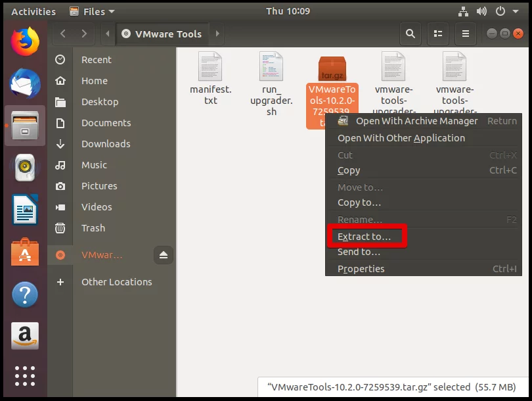
Task: Open the hamburger menu button
Action: [466, 34]
